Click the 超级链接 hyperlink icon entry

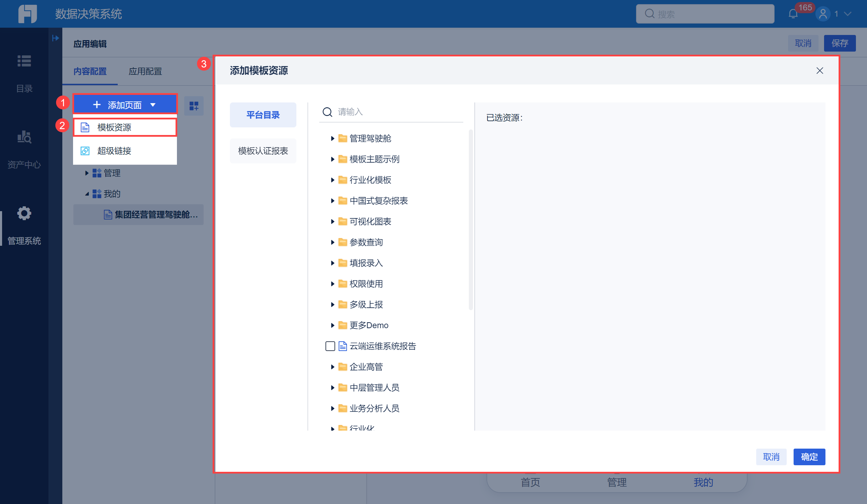pyautogui.click(x=85, y=151)
